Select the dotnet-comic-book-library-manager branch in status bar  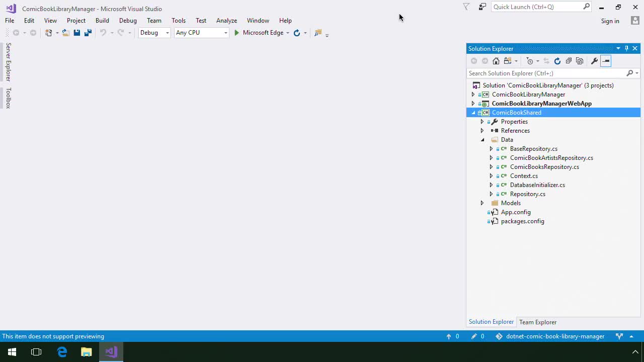tap(555, 336)
